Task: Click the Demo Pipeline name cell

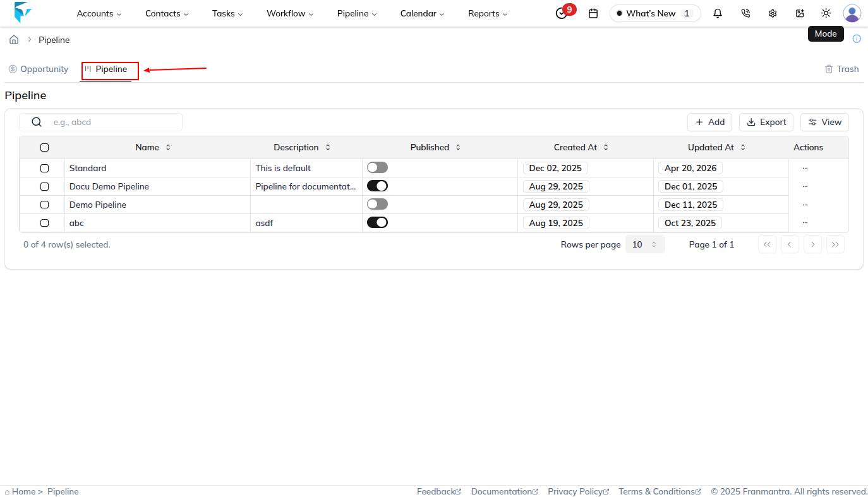Action: (x=157, y=205)
